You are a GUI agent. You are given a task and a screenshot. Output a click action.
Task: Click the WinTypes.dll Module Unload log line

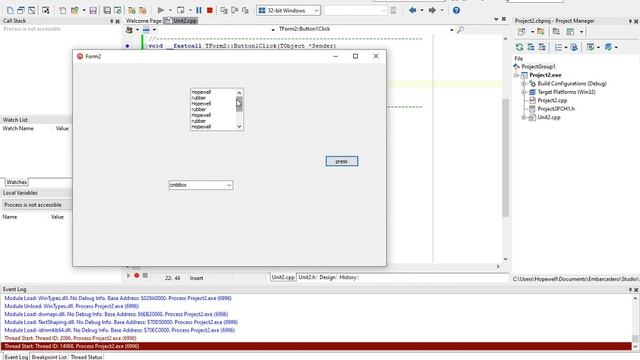coord(71,306)
